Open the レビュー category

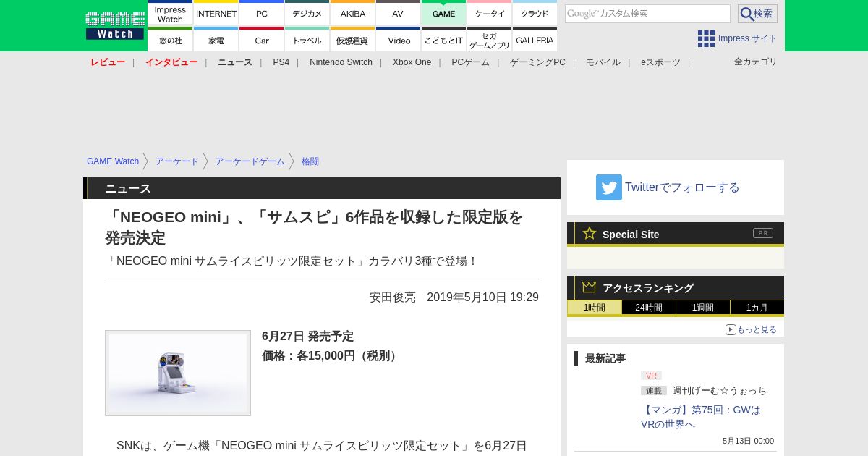[x=108, y=62]
